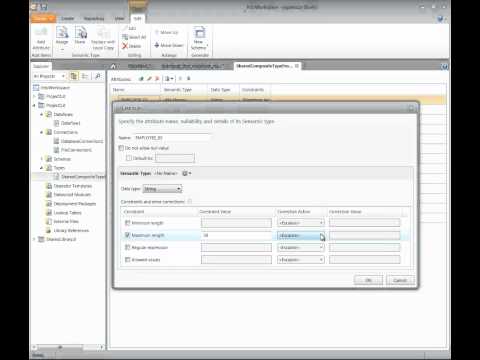Select DatabaseConnection1 in the tree
Viewport: 480px width, 360px height.
pos(78,141)
